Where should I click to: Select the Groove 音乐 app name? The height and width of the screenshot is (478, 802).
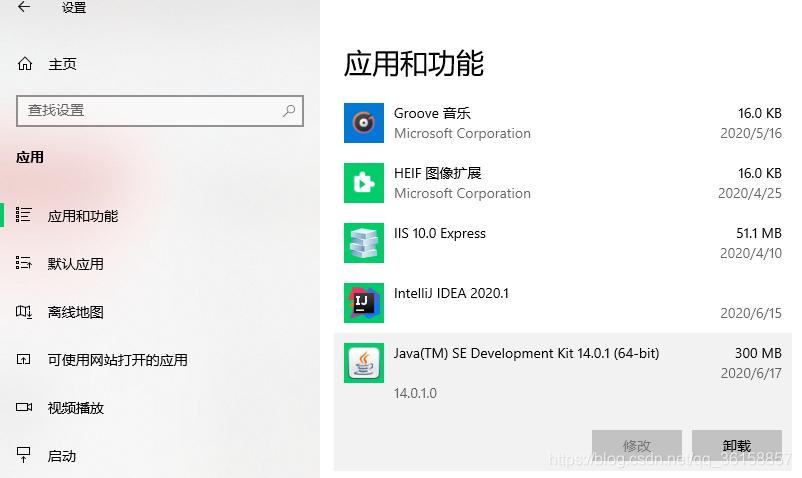(x=432, y=113)
